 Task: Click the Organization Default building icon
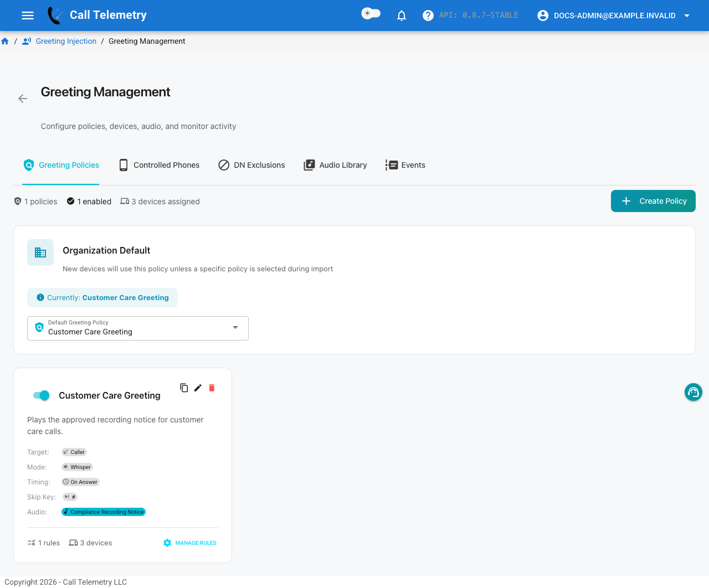pyautogui.click(x=40, y=252)
